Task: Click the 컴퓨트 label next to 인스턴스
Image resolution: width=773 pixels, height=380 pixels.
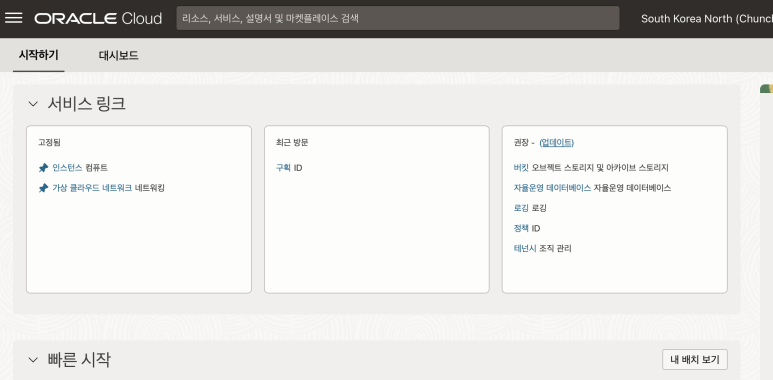Action: click(x=96, y=168)
